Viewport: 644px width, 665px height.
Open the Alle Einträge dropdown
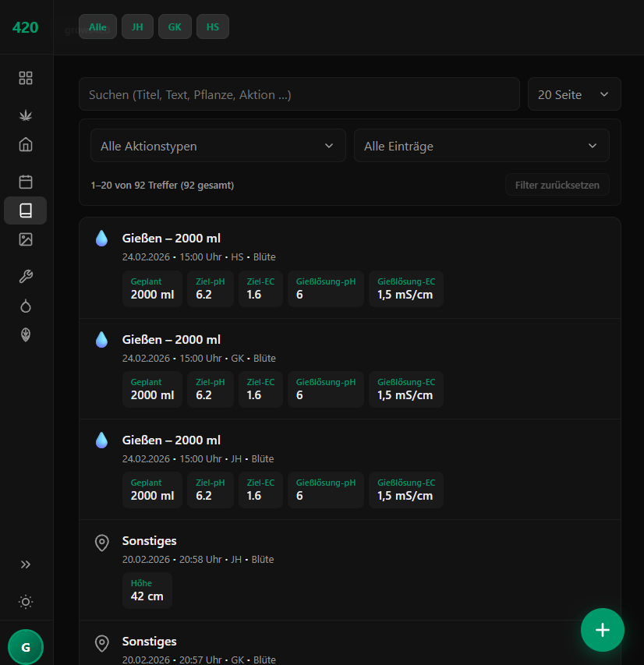[x=482, y=146]
